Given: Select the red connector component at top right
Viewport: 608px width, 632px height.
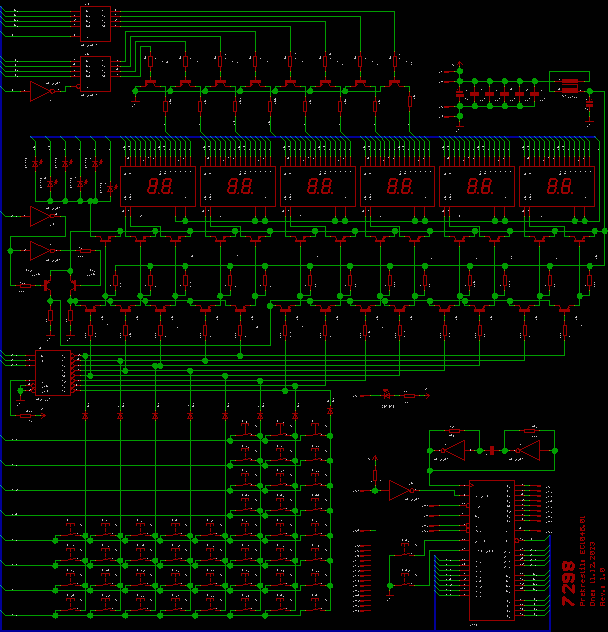Looking at the screenshot, I should click(569, 84).
